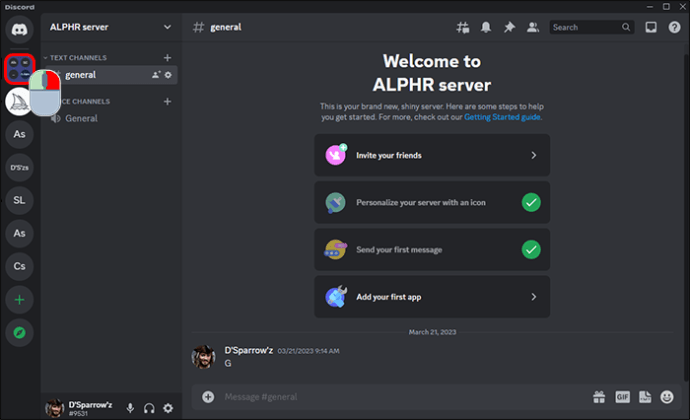Image resolution: width=690 pixels, height=420 pixels.
Task: Expand the ALPHR server dropdown menu
Action: (x=167, y=27)
